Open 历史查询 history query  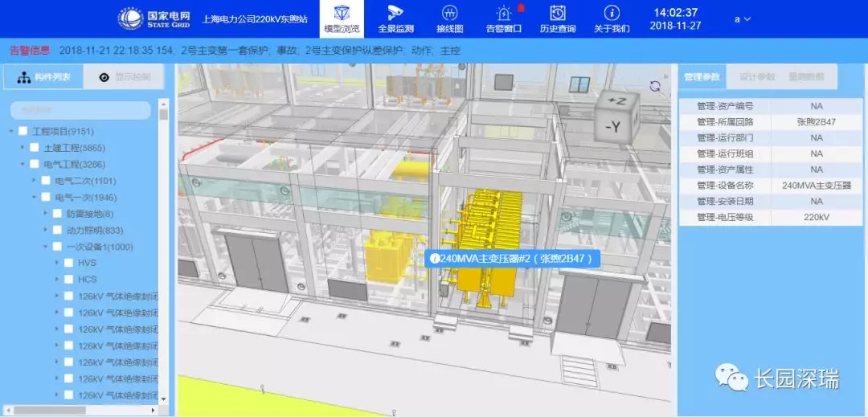[557, 18]
